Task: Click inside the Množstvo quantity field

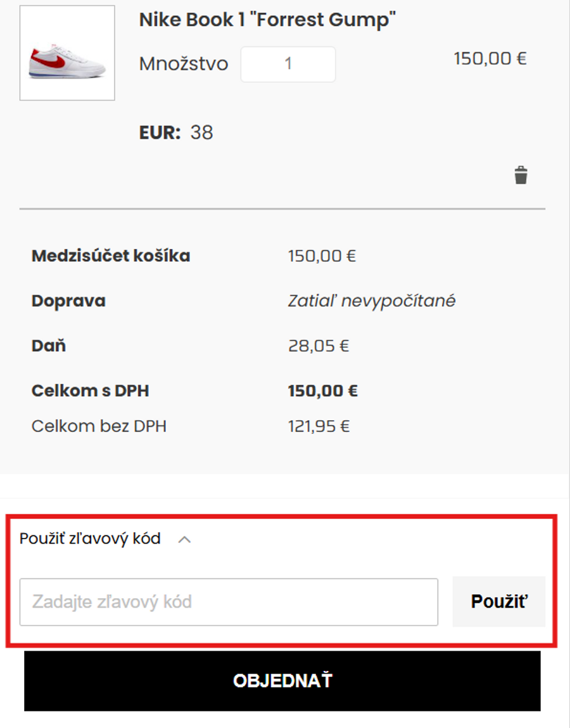Action: tap(287, 63)
